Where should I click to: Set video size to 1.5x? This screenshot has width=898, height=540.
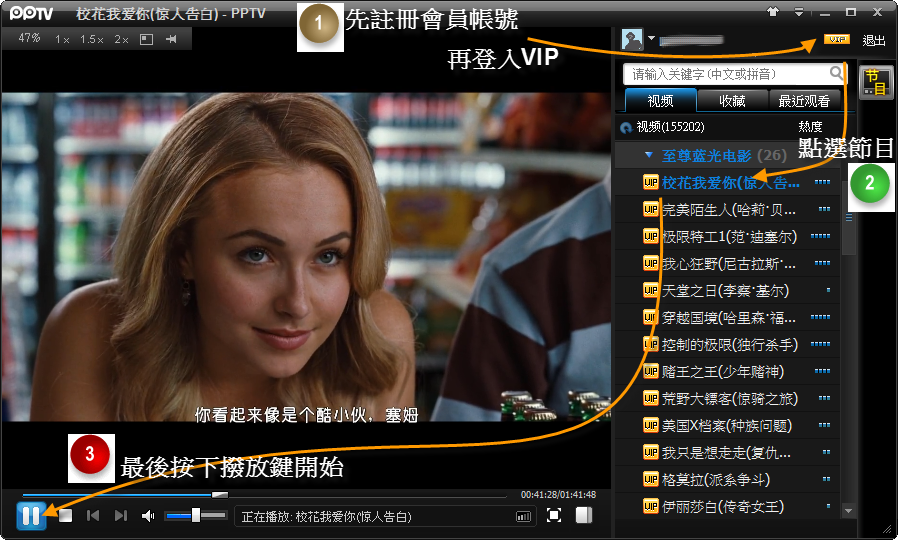click(92, 40)
